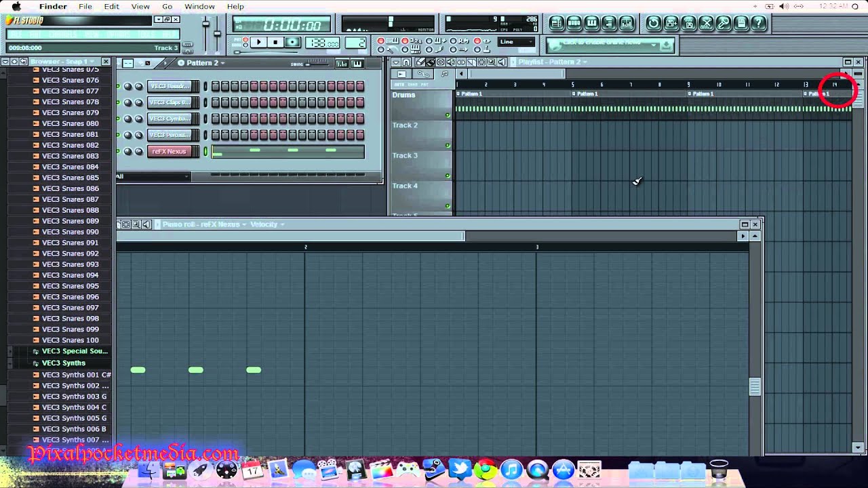Screen dimensions: 868x488
Task: Open the Playlist - Pattern 2 title dropdown
Action: click(553, 62)
